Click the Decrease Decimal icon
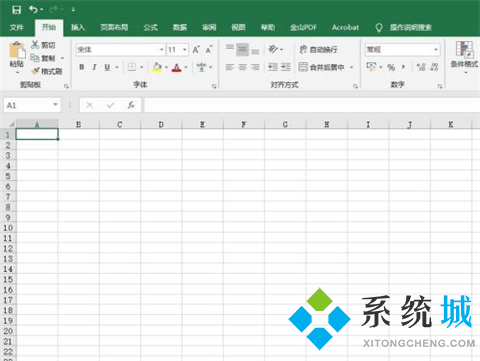Screen dimensions: 480x361 434,67
